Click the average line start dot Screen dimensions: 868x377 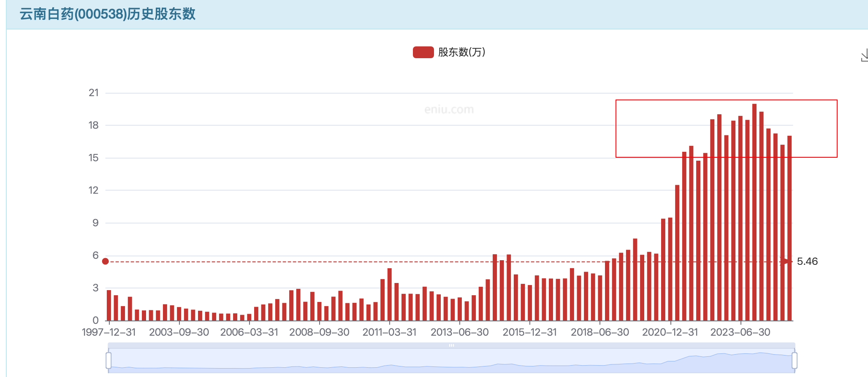click(x=106, y=261)
